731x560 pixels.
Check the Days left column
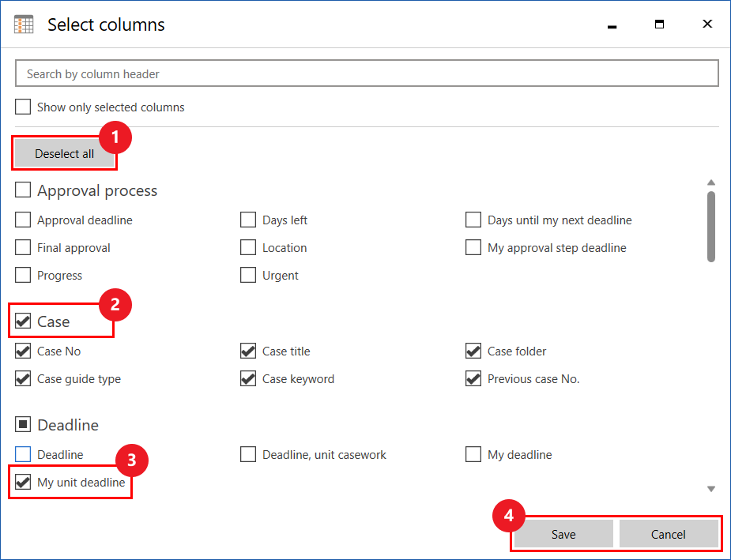pos(248,220)
